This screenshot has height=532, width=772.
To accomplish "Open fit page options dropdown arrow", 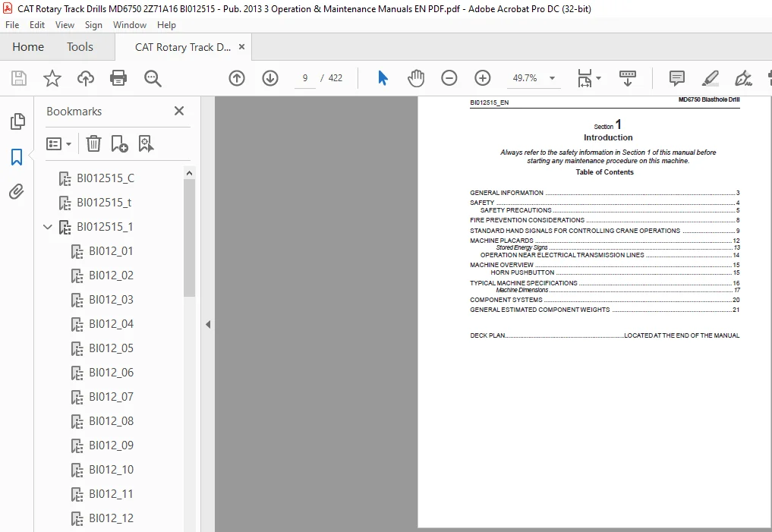I will click(598, 78).
